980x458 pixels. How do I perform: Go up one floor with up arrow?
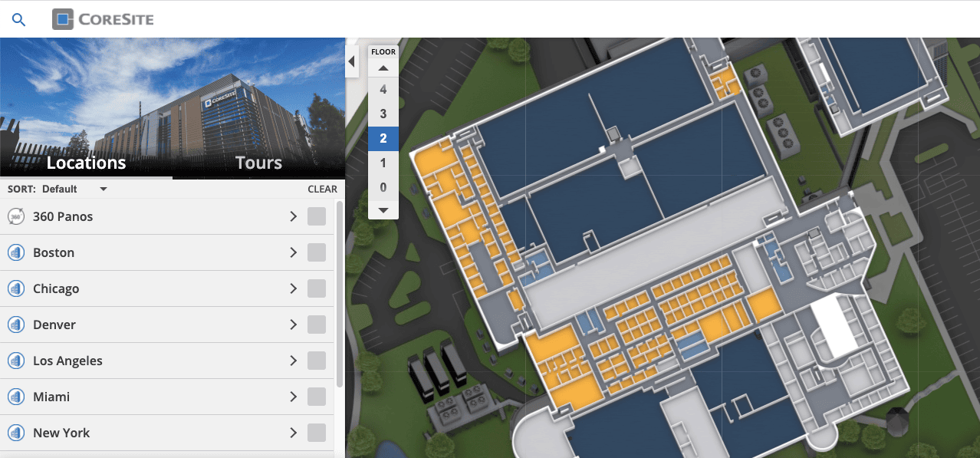383,68
